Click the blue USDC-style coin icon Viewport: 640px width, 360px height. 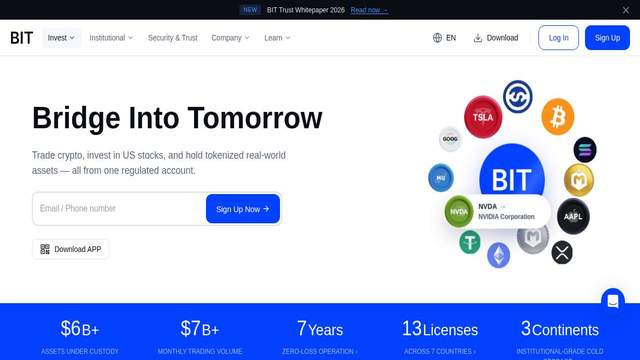[517, 97]
